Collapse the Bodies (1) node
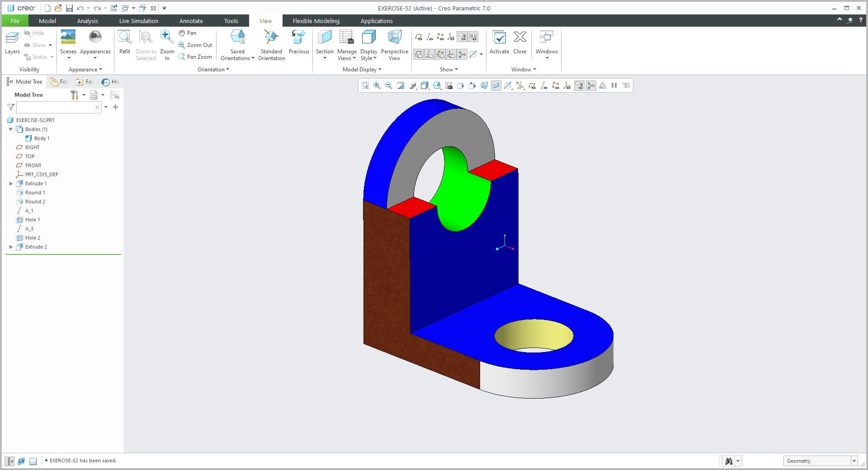This screenshot has width=868, height=470. (11, 129)
